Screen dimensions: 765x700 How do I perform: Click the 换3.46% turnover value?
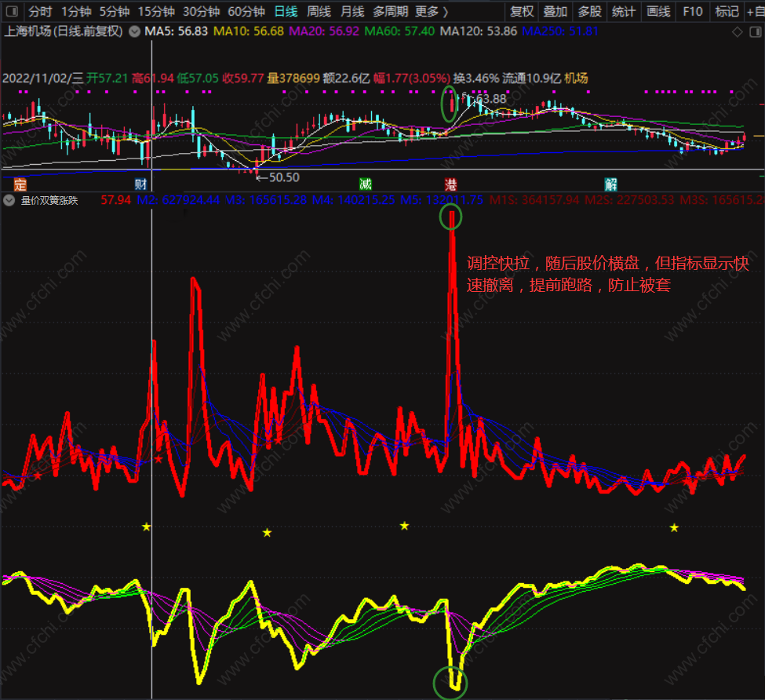point(476,78)
